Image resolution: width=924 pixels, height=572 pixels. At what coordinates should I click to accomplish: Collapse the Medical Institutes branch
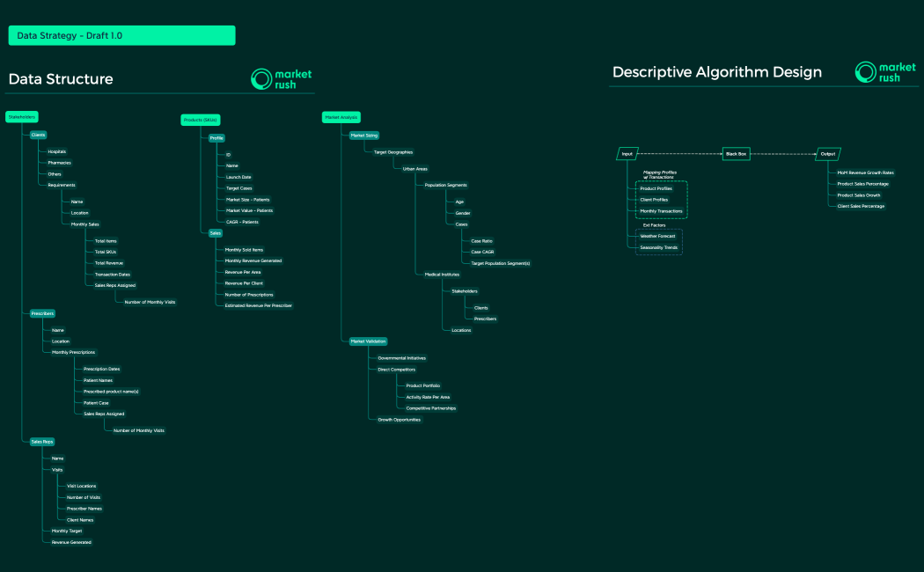442,274
